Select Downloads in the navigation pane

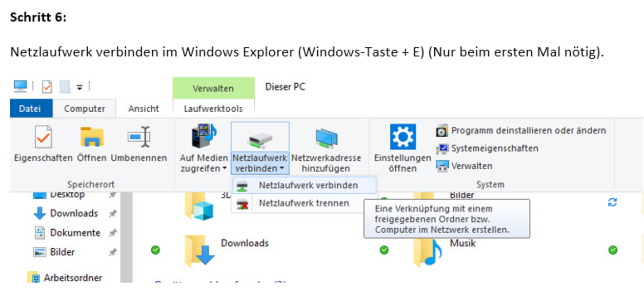click(74, 214)
